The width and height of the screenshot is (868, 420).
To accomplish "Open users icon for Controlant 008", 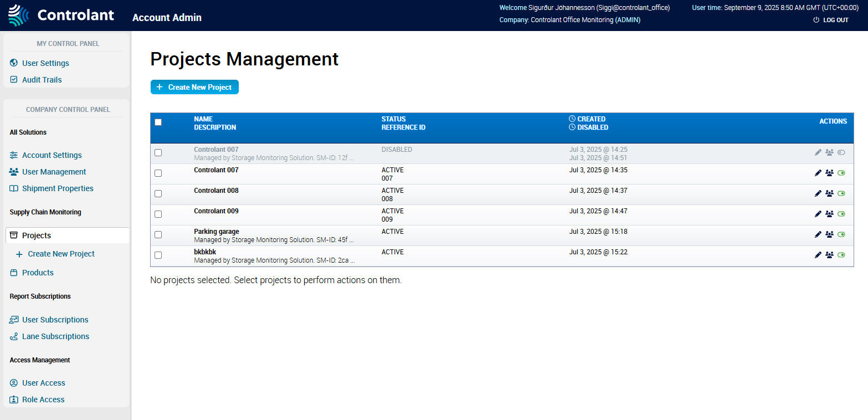I will click(829, 193).
